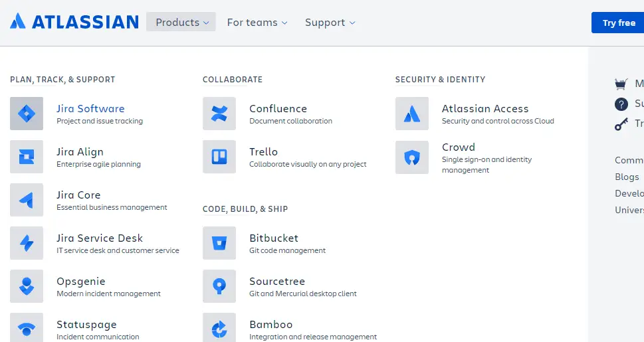This screenshot has height=342, width=644.
Task: Click "Git code management" description
Action: 288,250
